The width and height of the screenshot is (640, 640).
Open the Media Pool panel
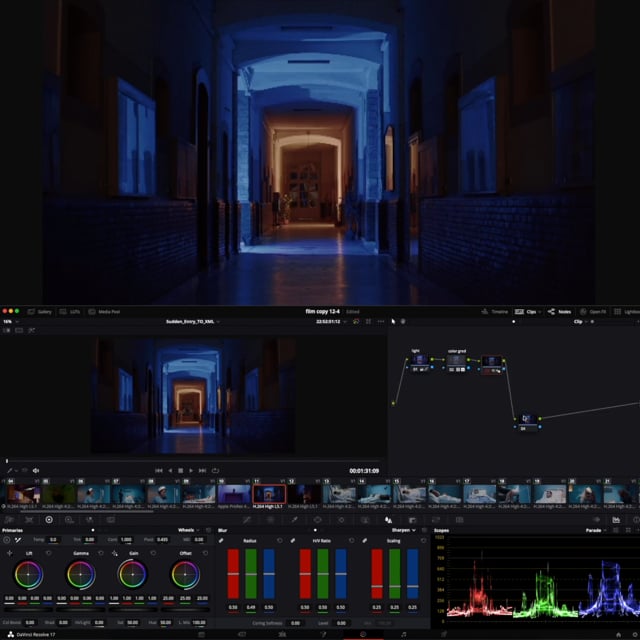pyautogui.click(x=104, y=312)
